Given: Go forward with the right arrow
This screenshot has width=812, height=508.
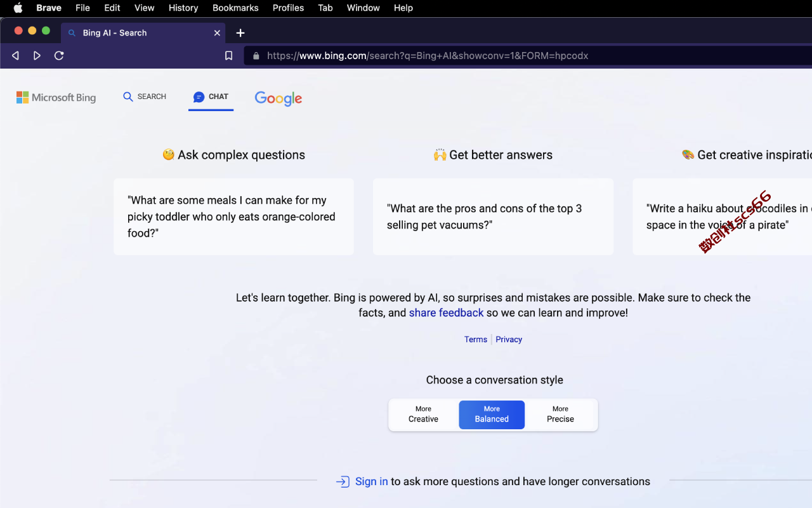Looking at the screenshot, I should tap(37, 56).
